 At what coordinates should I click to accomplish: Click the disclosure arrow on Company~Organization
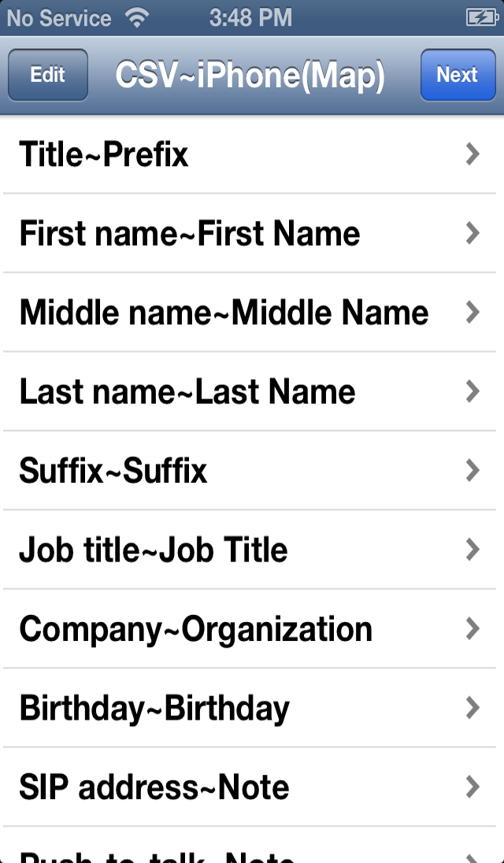472,628
